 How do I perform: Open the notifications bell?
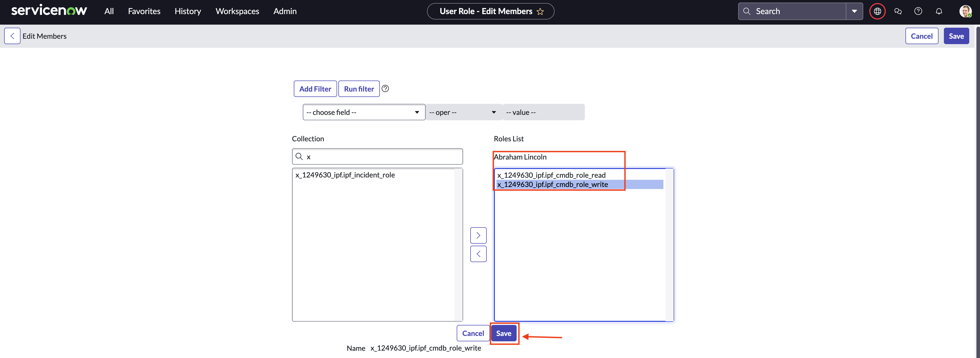(x=939, y=12)
